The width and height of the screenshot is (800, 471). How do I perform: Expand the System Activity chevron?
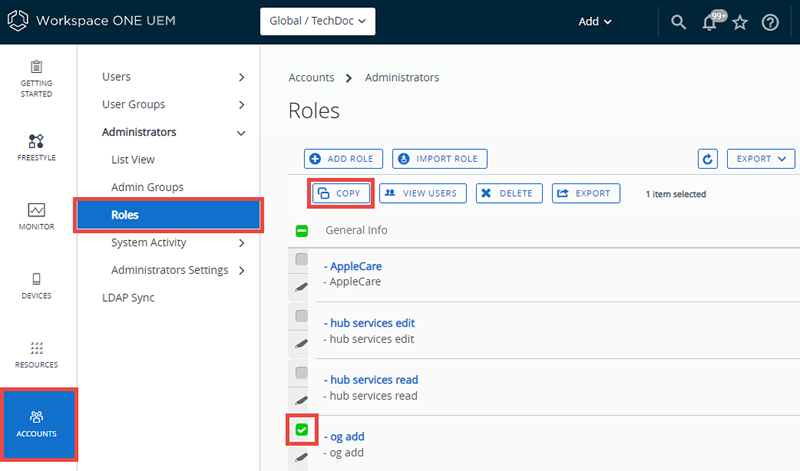(241, 243)
